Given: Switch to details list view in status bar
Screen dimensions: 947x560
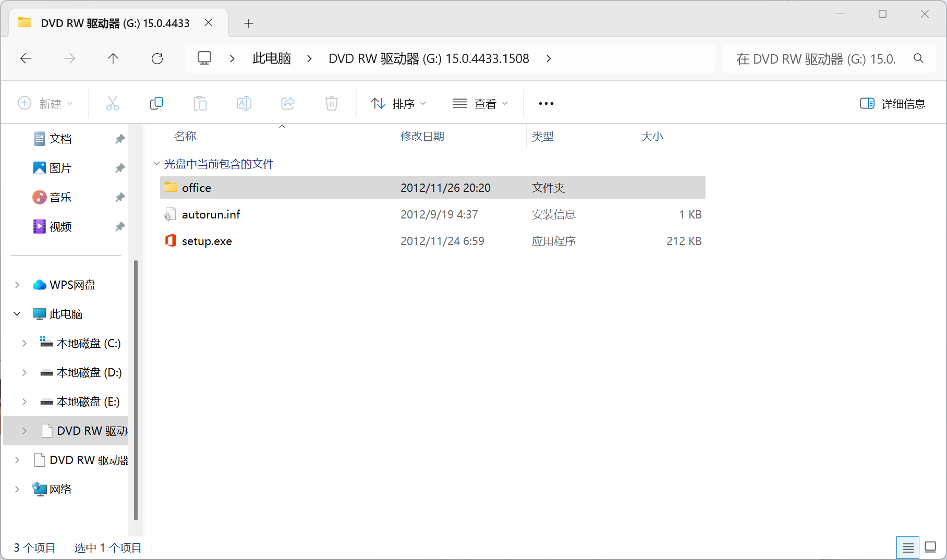Looking at the screenshot, I should pos(908,547).
